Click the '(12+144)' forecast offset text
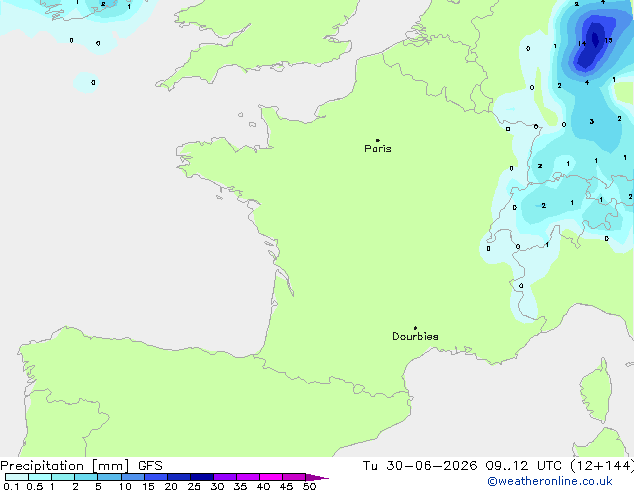 click(x=602, y=466)
